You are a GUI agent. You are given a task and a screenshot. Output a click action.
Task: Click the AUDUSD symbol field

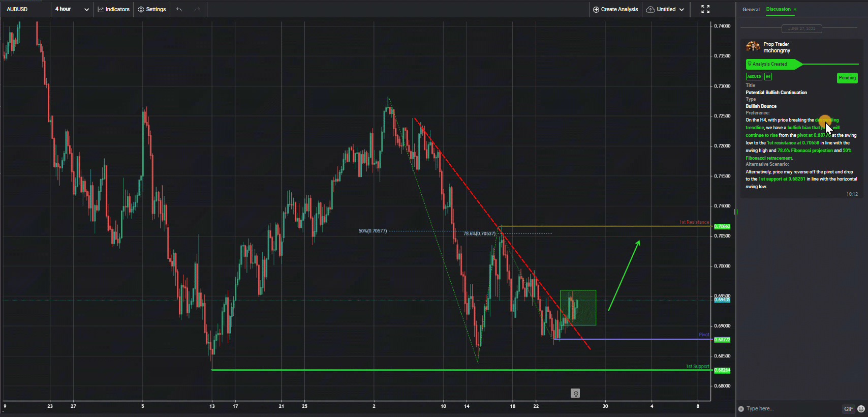(x=25, y=9)
